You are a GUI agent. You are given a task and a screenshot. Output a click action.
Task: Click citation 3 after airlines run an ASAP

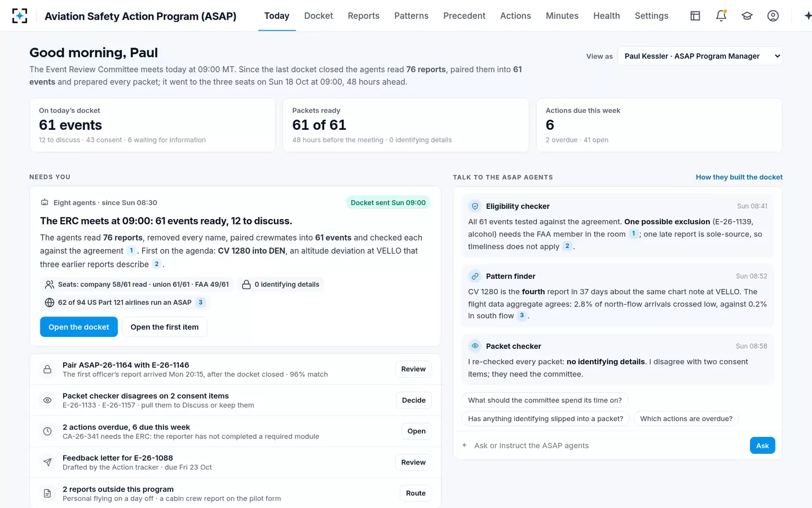pyautogui.click(x=201, y=303)
